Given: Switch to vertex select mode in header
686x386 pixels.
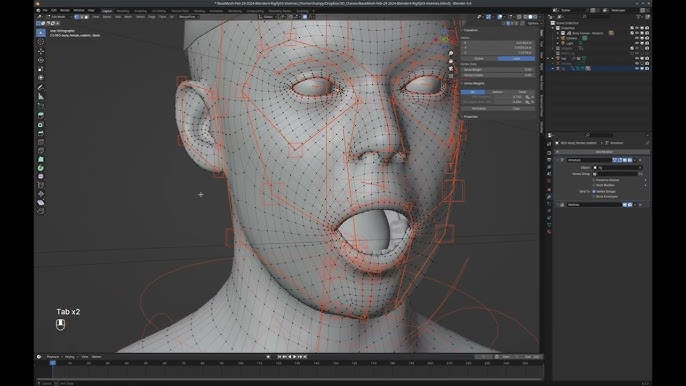Looking at the screenshot, I should point(77,17).
